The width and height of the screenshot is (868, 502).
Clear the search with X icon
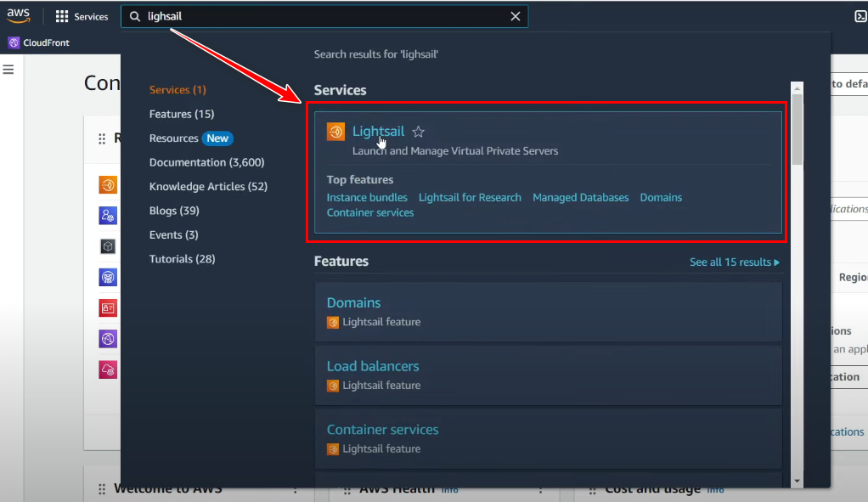point(516,17)
